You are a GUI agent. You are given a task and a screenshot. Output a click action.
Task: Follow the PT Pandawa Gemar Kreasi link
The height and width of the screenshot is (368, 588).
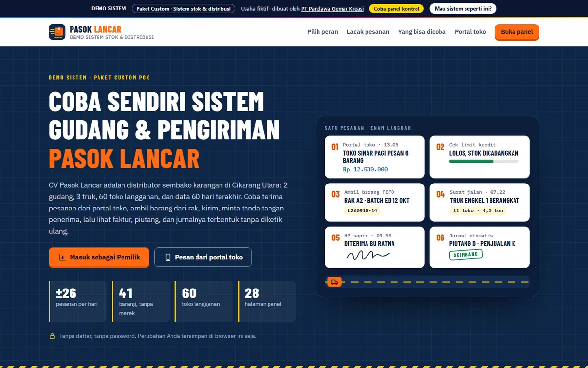coord(332,9)
